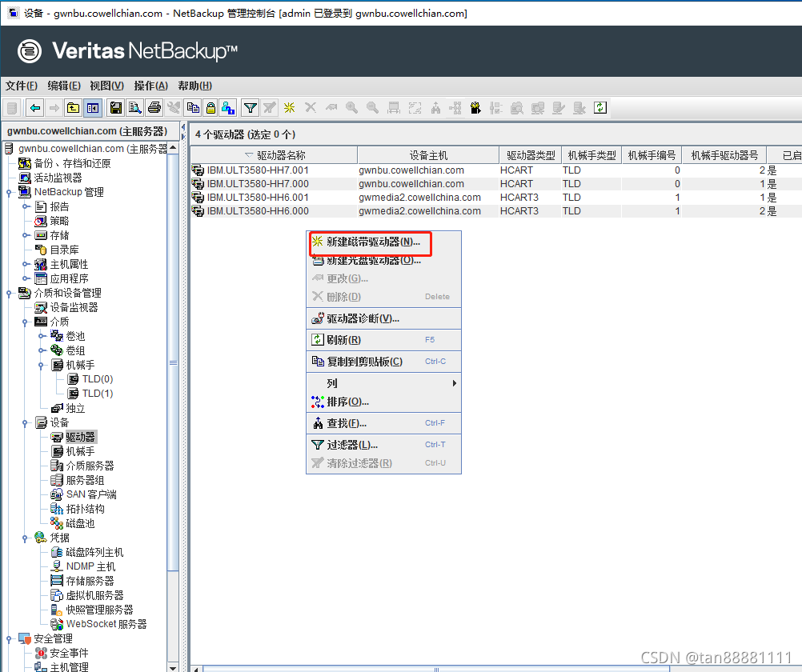Screen dimensions: 802x672
Task: Expand the 应用程序 tree node
Action: tap(25, 278)
